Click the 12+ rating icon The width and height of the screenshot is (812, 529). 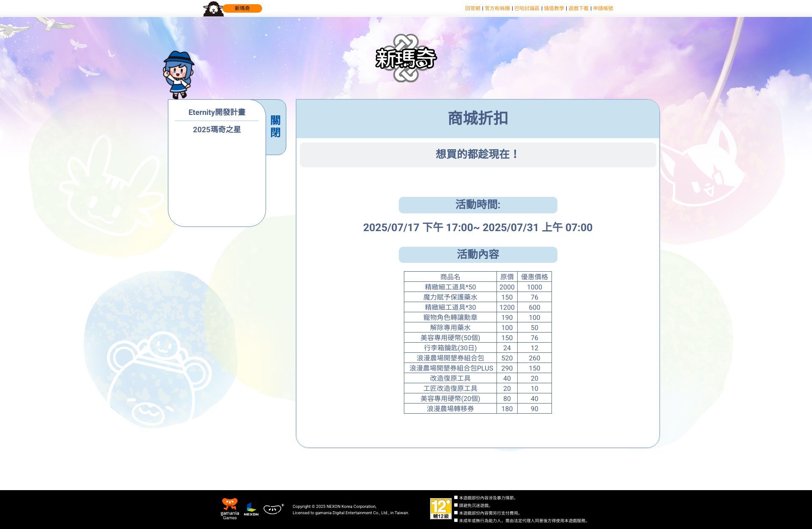pyautogui.click(x=441, y=509)
